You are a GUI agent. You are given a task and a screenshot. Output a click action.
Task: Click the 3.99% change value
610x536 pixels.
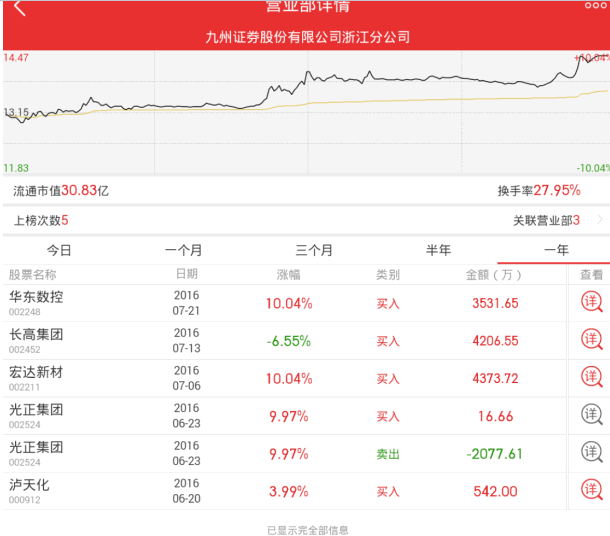click(289, 492)
